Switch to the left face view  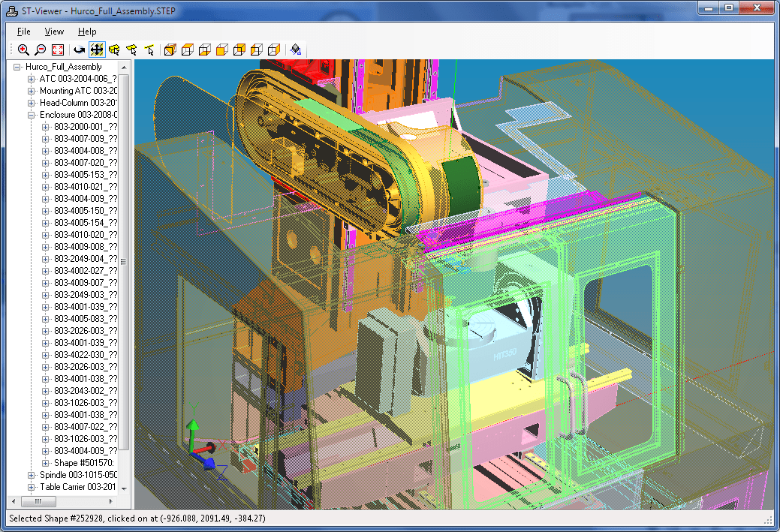pos(257,50)
